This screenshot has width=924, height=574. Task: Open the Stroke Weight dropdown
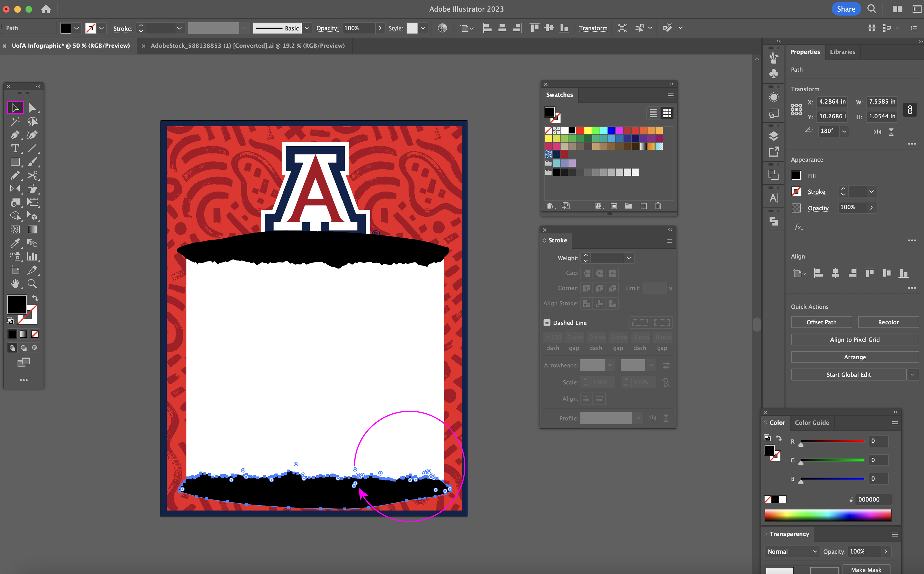pos(629,258)
